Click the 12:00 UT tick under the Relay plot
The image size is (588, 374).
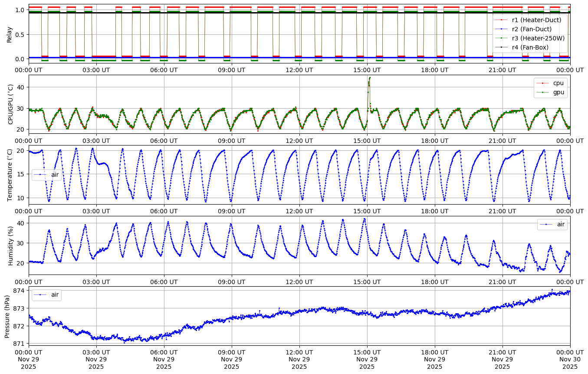299,70
